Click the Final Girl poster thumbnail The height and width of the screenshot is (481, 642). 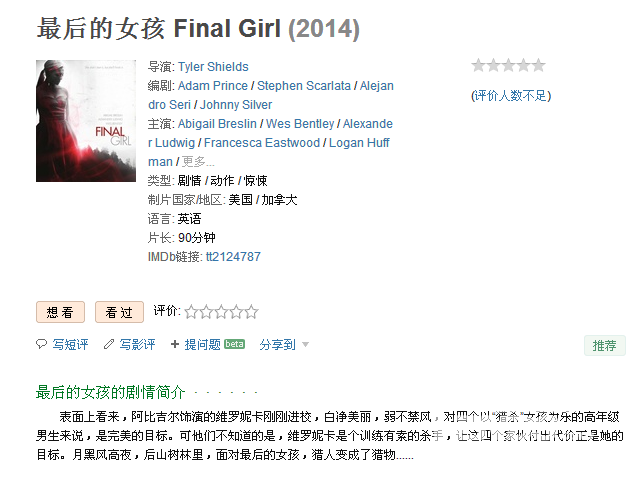[86, 121]
